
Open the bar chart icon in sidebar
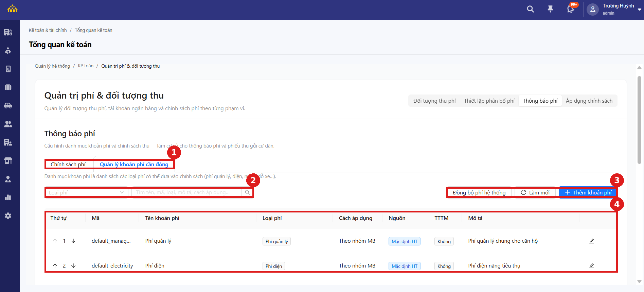coord(8,197)
